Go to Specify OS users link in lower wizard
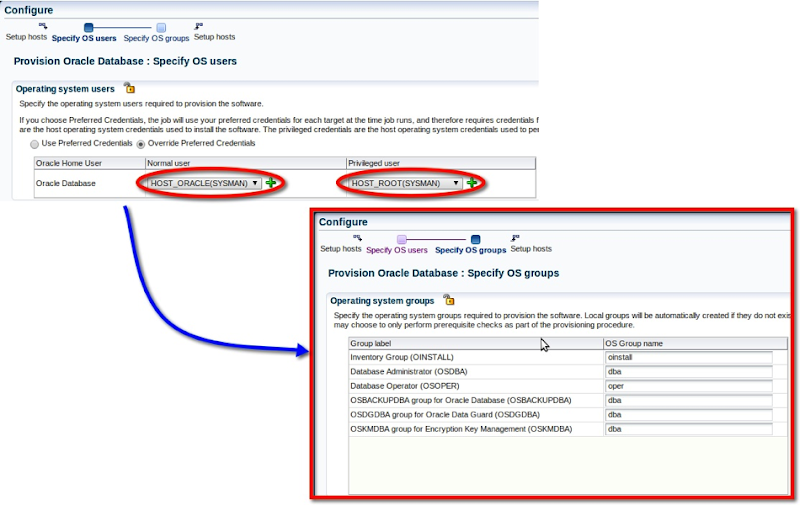The width and height of the screenshot is (800, 505). 397,250
